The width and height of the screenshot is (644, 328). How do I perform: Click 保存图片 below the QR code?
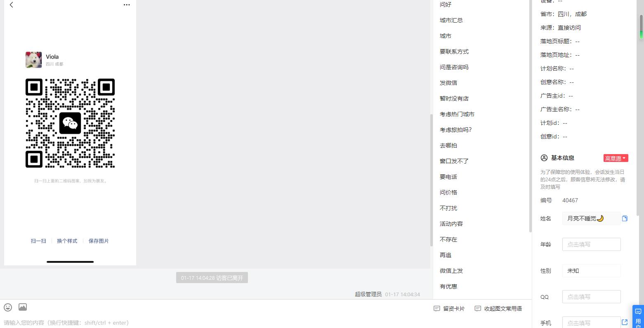pos(99,241)
